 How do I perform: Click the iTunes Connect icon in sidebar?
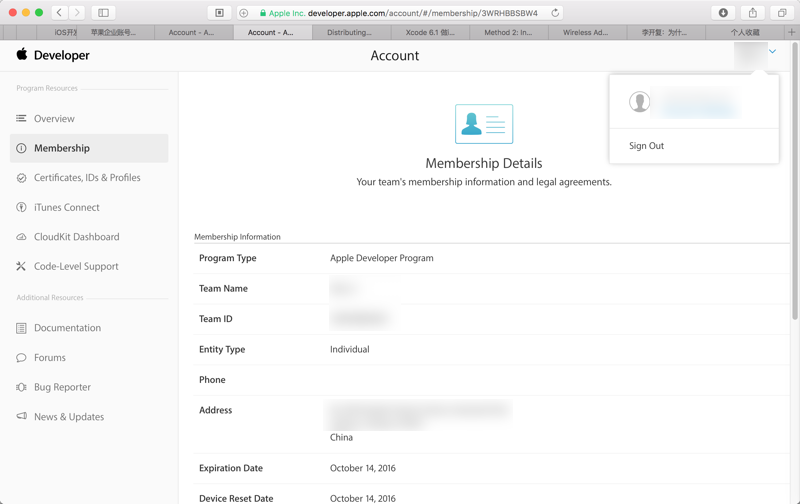tap(21, 208)
